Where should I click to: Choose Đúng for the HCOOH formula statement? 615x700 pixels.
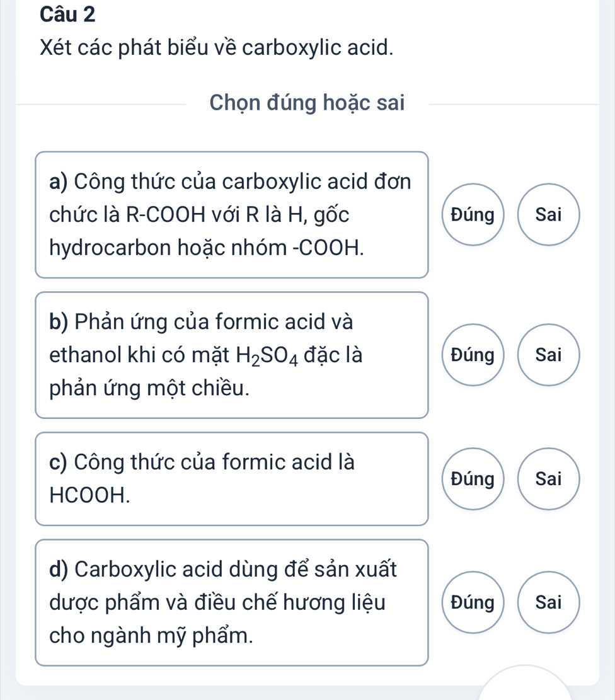click(x=473, y=479)
